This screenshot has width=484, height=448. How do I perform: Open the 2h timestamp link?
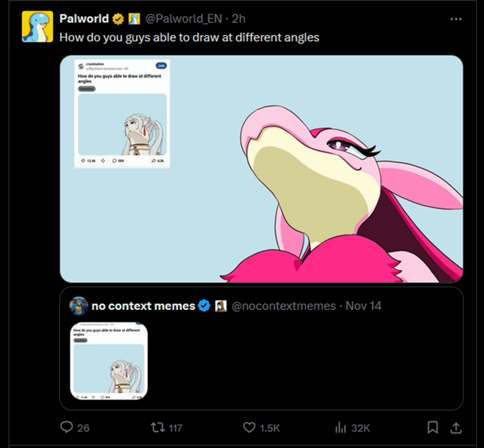point(239,19)
